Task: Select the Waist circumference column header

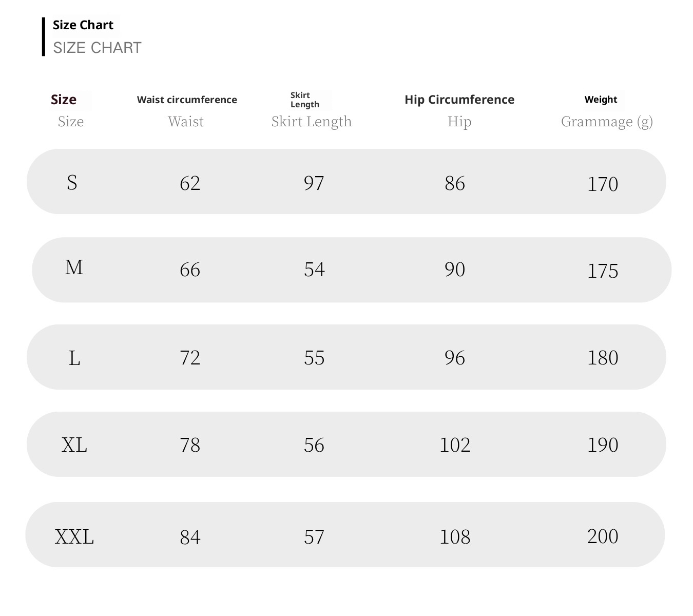Action: click(187, 100)
